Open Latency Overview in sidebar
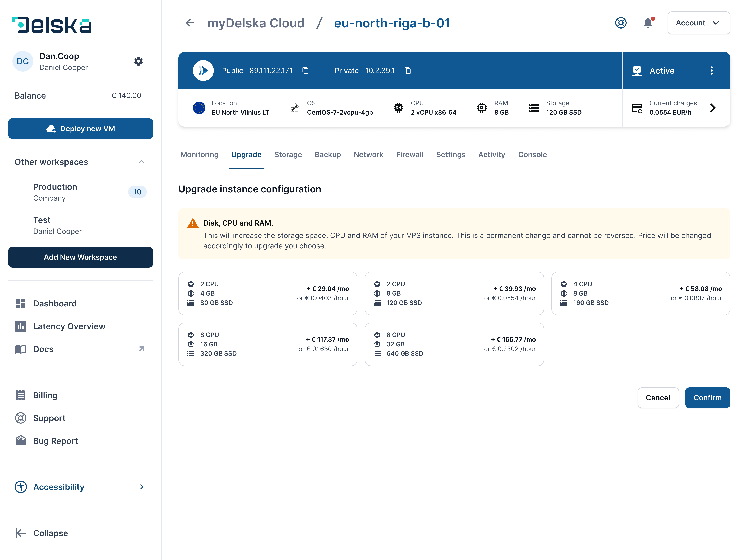The image size is (747, 560). [x=80, y=326]
